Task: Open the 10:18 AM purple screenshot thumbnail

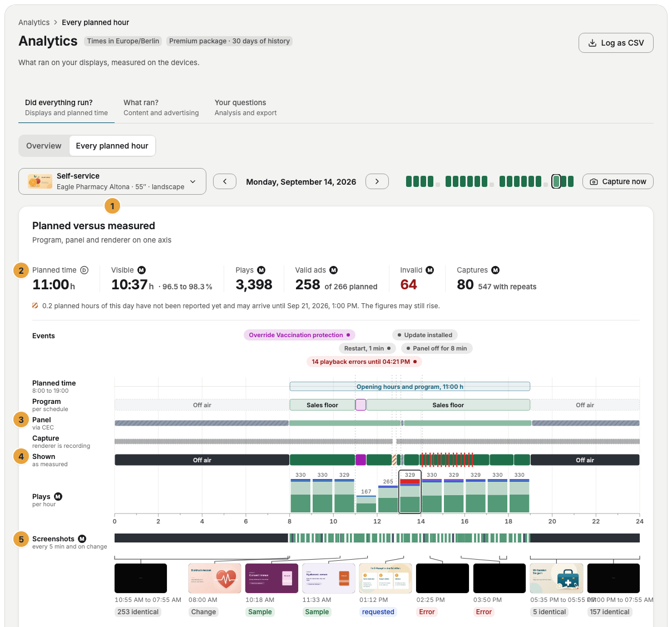Action: point(271,578)
